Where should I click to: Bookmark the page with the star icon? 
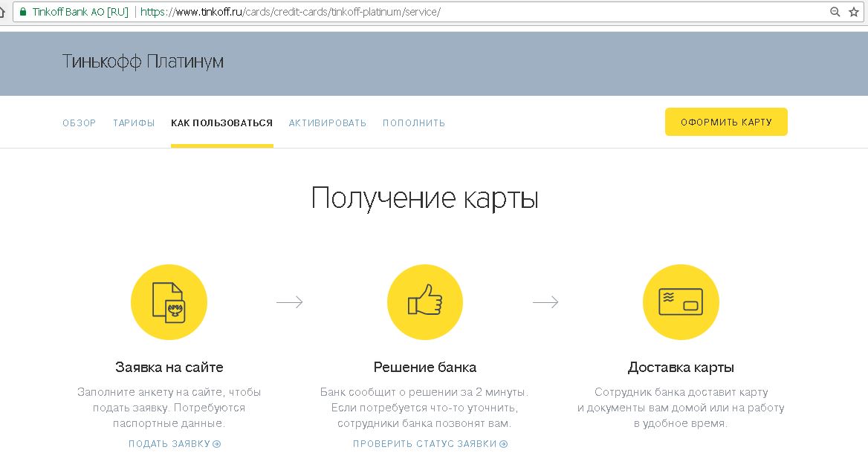[x=854, y=12]
